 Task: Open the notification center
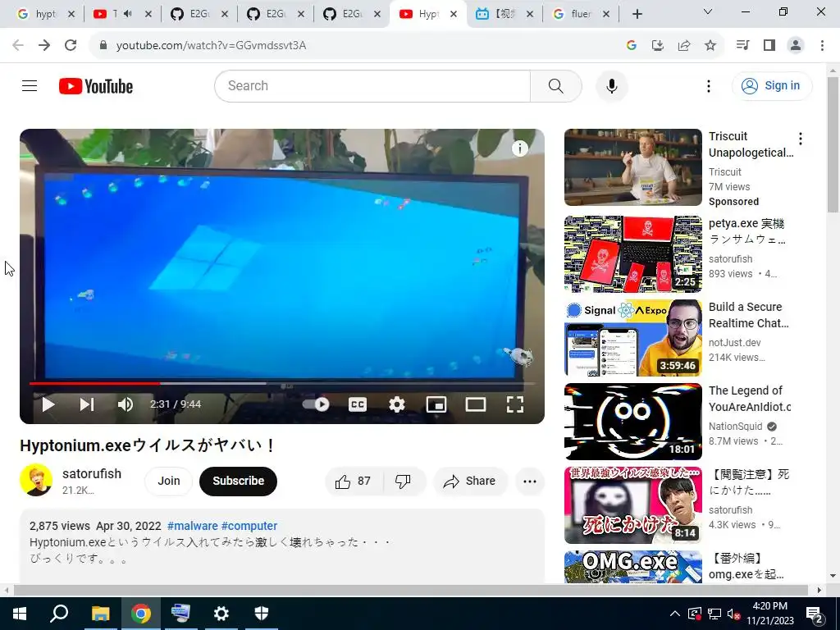coord(815,614)
